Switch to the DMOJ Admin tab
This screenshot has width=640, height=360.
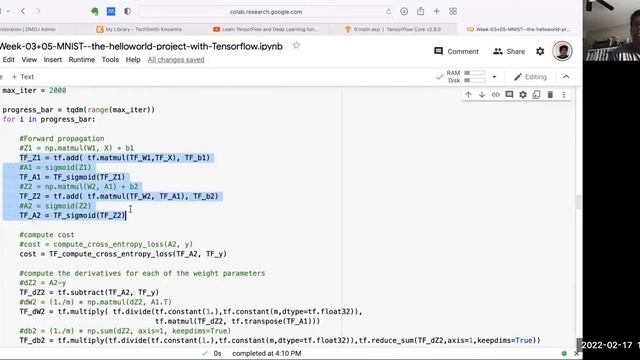[29, 29]
